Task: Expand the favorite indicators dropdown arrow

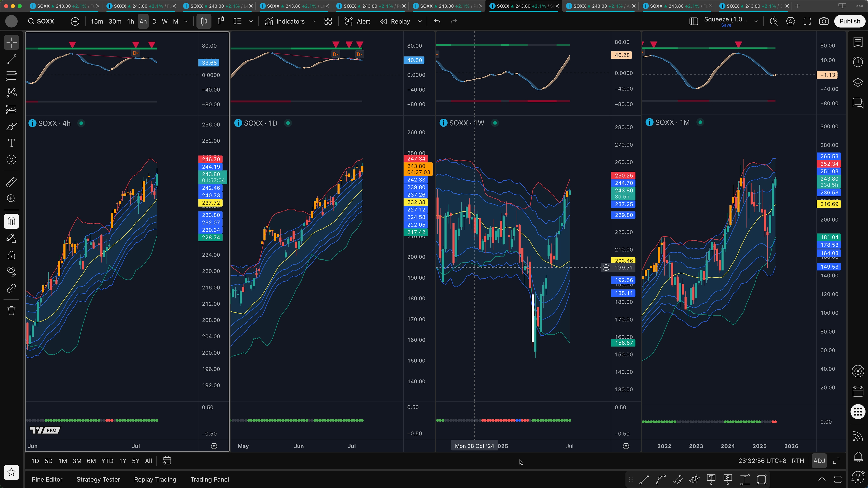Action: tap(314, 21)
